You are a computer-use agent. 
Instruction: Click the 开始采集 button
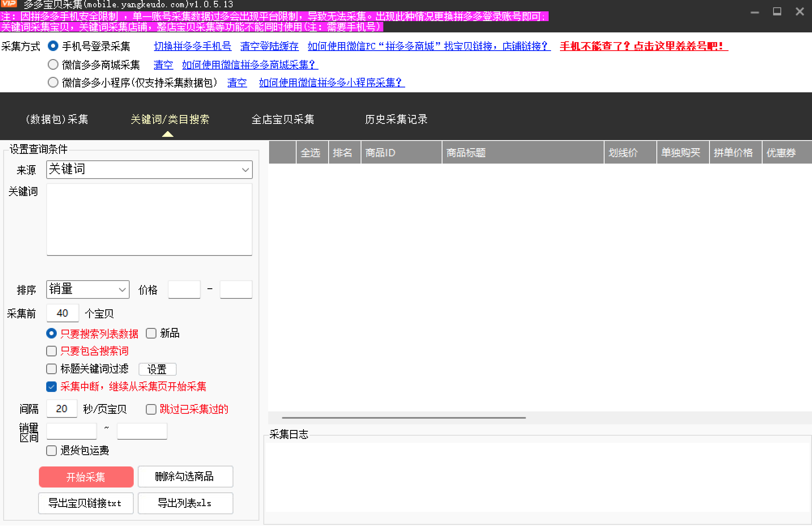(x=86, y=477)
